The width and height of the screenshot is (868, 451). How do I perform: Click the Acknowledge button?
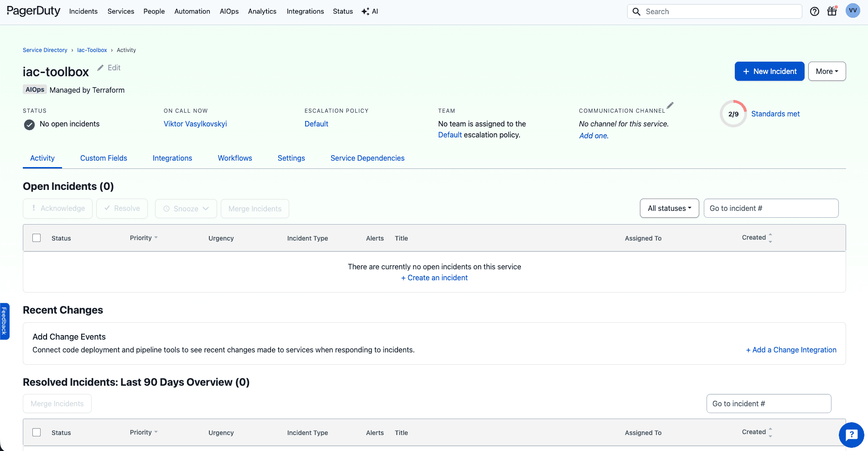57,209
